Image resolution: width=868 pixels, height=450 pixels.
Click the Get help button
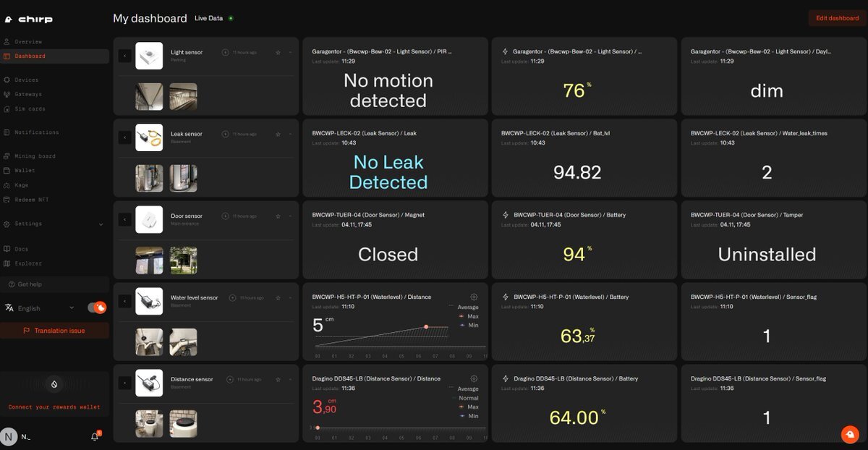(x=55, y=284)
